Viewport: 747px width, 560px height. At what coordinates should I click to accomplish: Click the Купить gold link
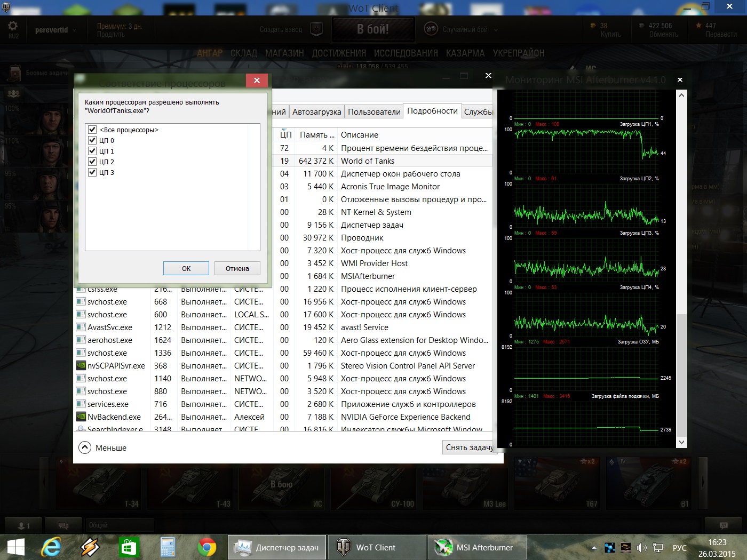(611, 35)
